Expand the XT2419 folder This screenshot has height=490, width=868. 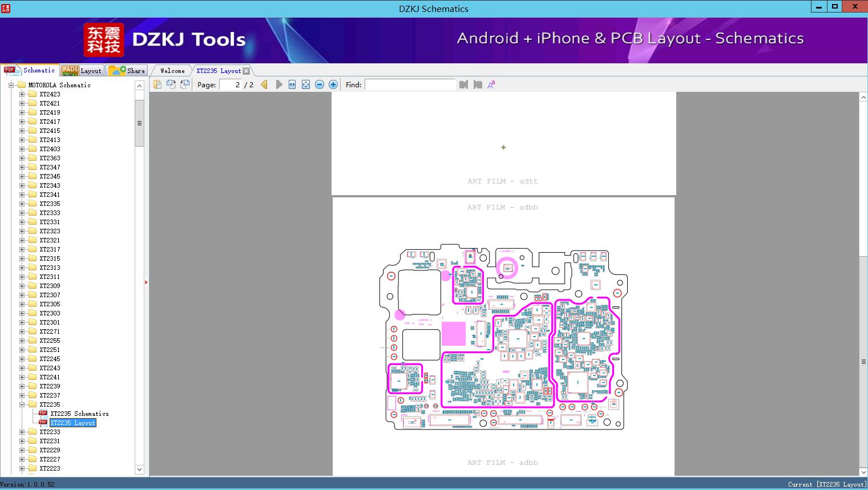coord(22,112)
